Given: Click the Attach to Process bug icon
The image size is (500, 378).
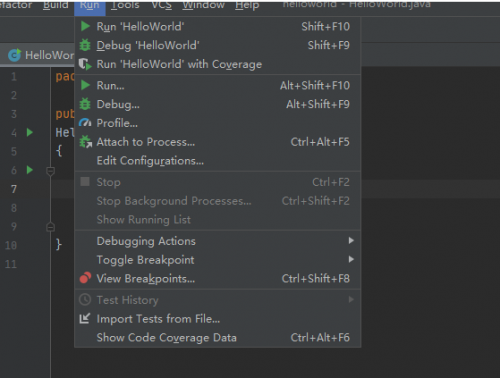Looking at the screenshot, I should tap(86, 142).
